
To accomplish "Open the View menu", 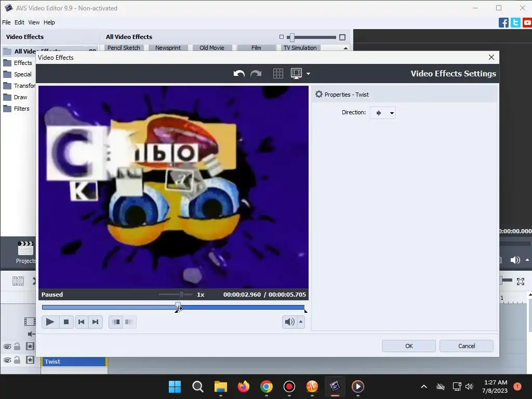I will (x=34, y=22).
